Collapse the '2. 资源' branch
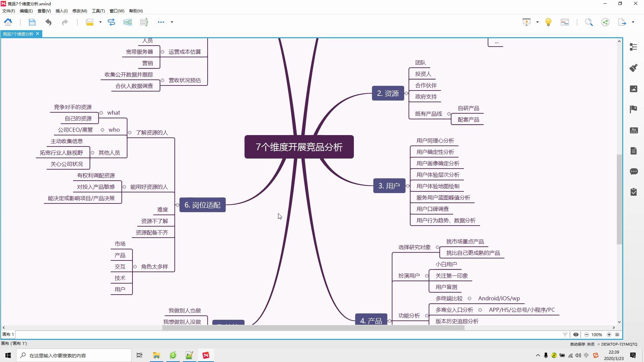Image resolution: width=644 pixels, height=362 pixels. tap(407, 93)
